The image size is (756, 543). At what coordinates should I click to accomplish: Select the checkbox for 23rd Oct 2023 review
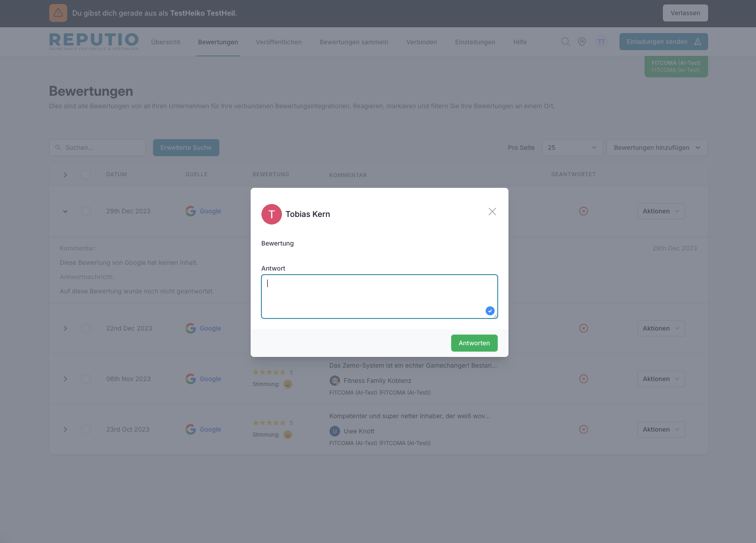coord(86,429)
